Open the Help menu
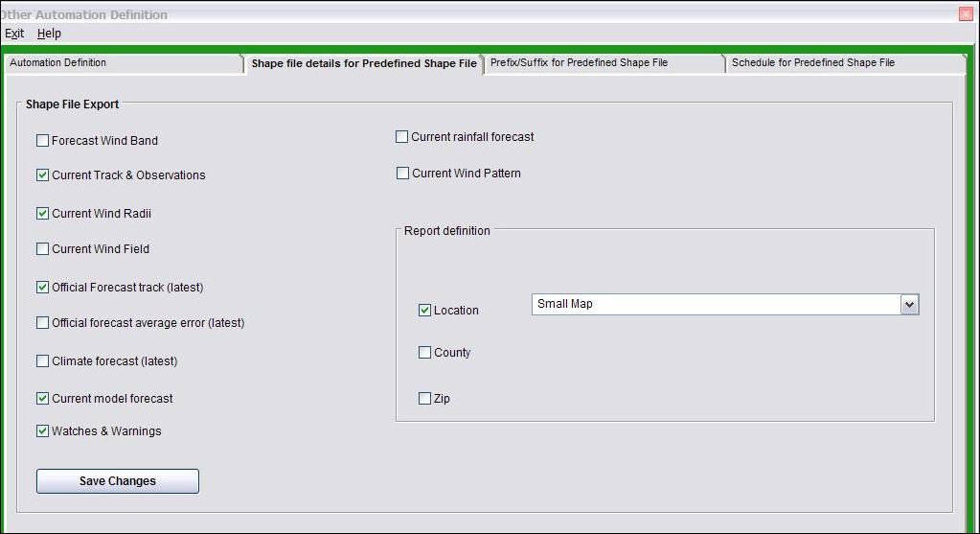 point(49,34)
